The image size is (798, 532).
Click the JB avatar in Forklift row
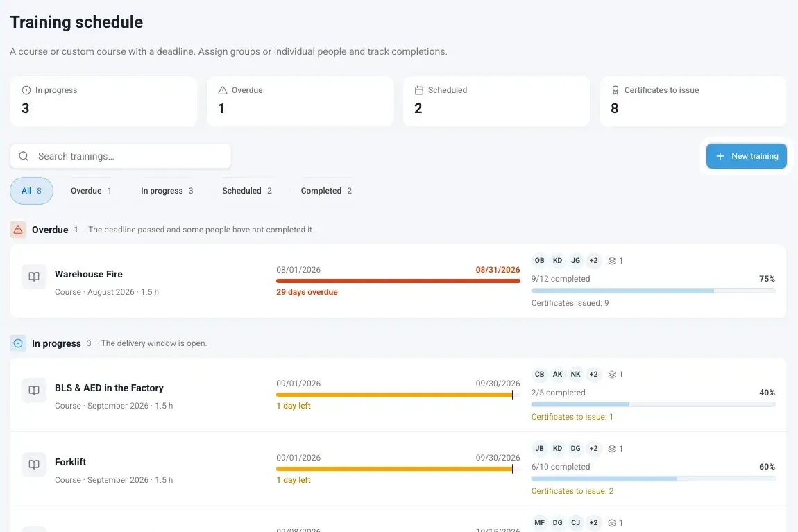(x=539, y=449)
